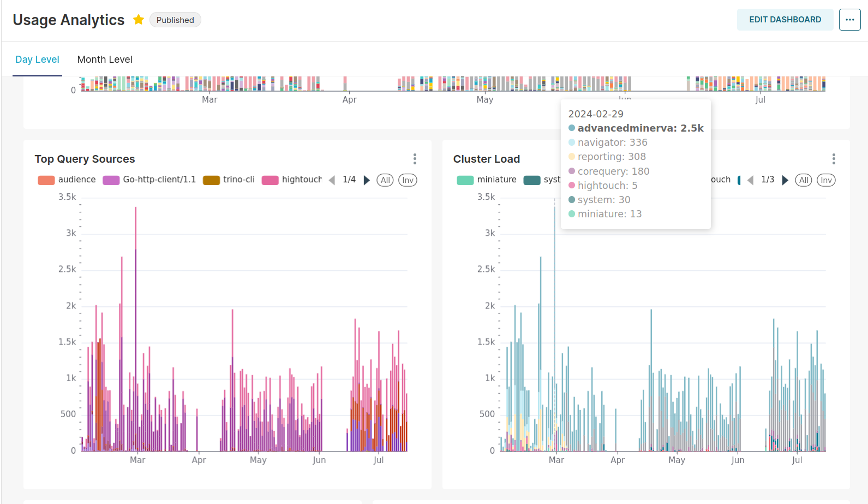868x504 pixels.
Task: Click the Top Query Sources chart title
Action: tap(85, 159)
